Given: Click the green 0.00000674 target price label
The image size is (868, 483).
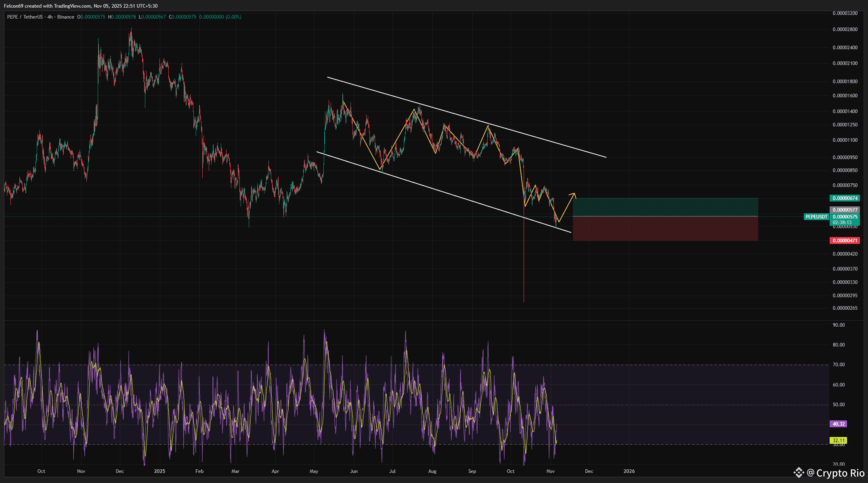Looking at the screenshot, I should click(845, 198).
